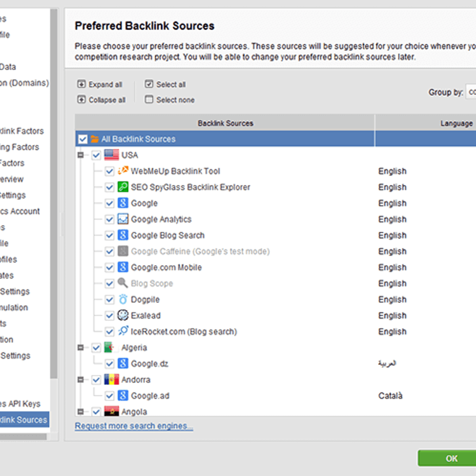The width and height of the screenshot is (476, 476).
Task: Click the Select all label
Action: tap(171, 84)
